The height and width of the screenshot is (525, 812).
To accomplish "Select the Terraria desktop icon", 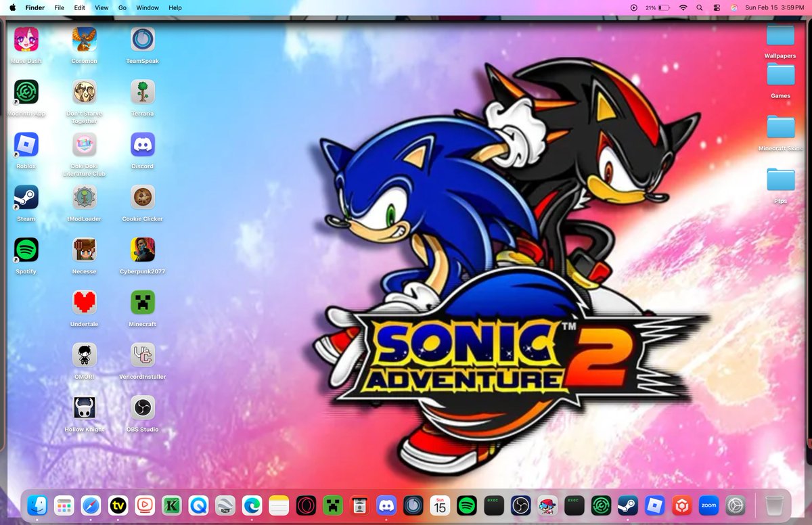I will (143, 92).
